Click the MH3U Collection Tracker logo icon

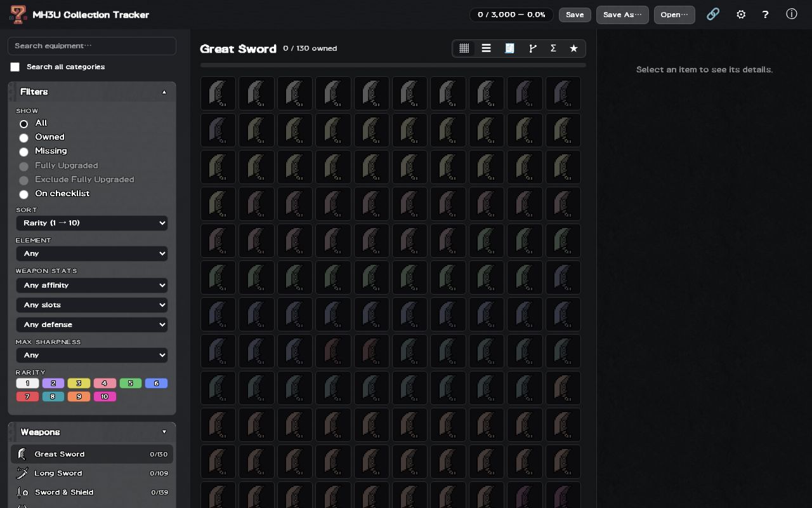18,15
